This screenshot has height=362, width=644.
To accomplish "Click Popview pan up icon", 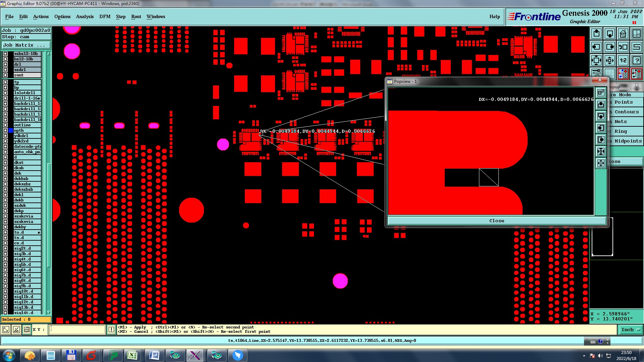I will click(601, 105).
